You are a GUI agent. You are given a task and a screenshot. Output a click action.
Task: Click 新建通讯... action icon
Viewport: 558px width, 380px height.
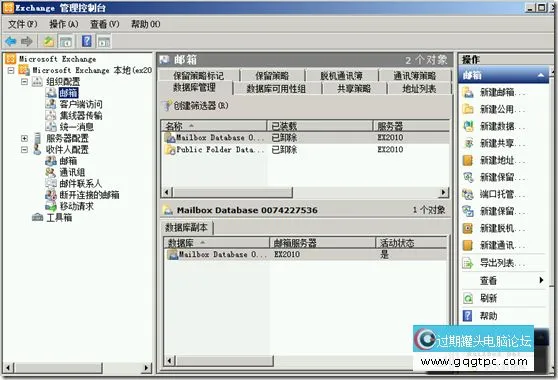point(468,245)
